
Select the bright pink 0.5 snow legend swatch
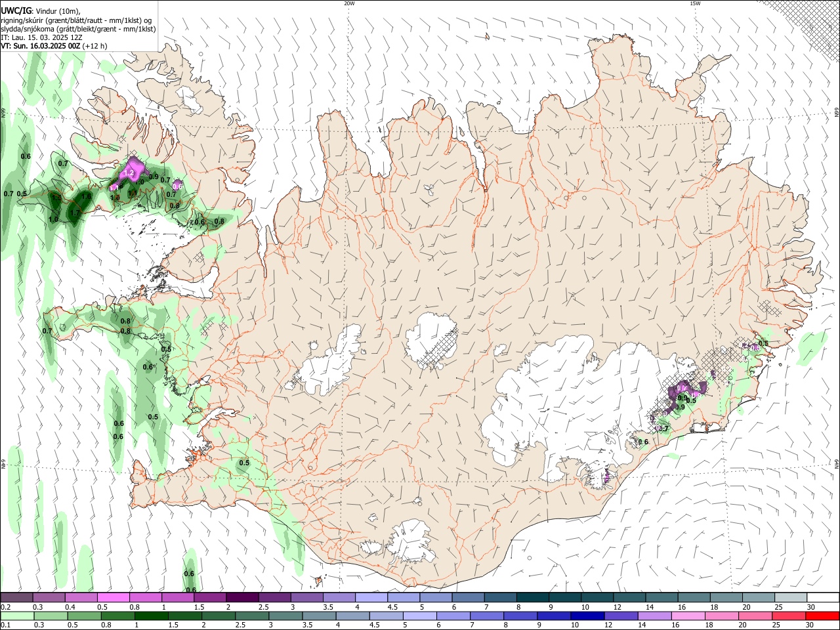click(114, 598)
